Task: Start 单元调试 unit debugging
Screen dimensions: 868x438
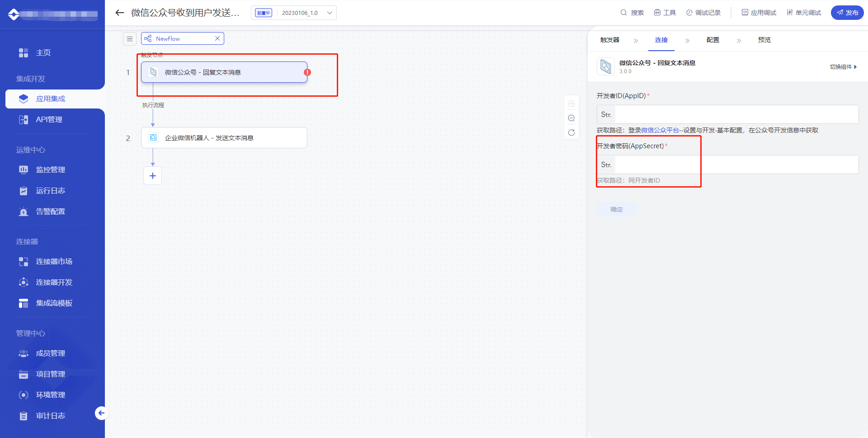Action: tap(804, 13)
